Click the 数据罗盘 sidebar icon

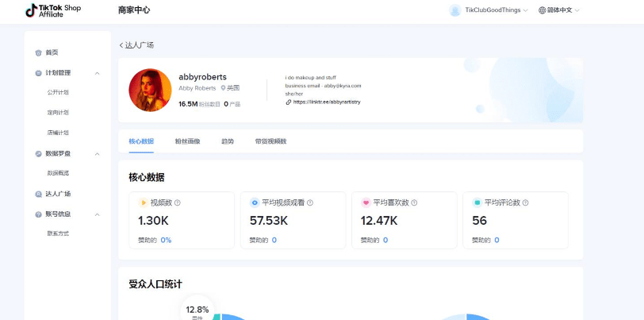39,153
